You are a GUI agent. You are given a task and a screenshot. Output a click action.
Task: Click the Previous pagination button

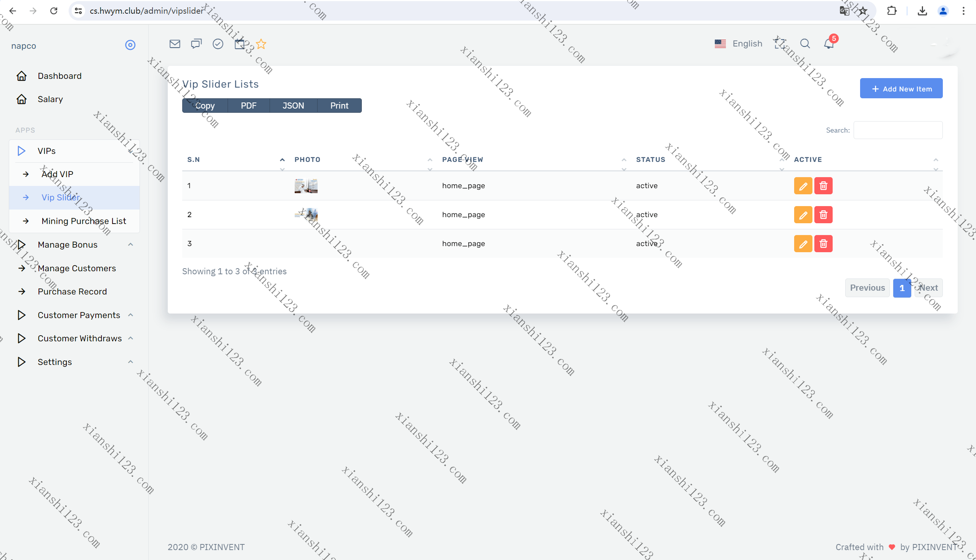point(867,288)
